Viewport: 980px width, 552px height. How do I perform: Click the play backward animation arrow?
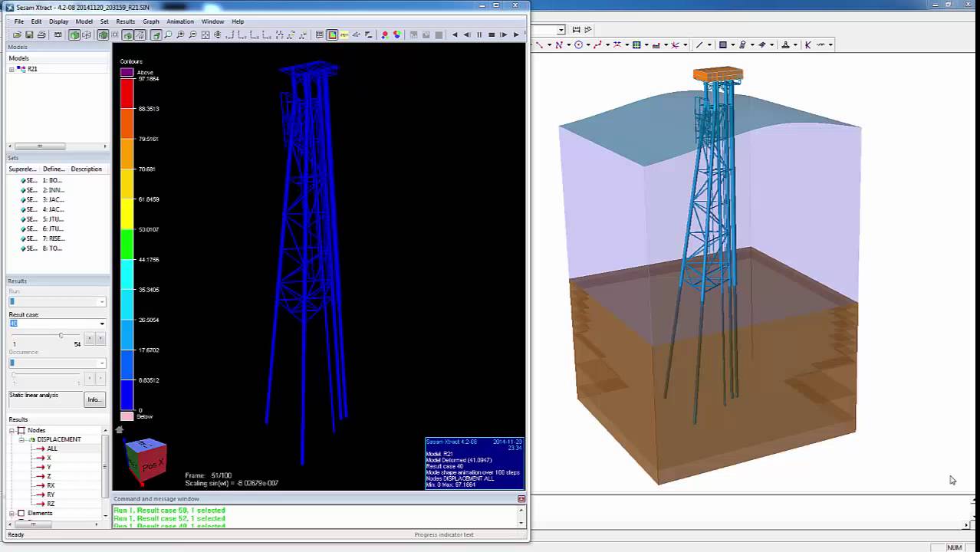pos(455,34)
